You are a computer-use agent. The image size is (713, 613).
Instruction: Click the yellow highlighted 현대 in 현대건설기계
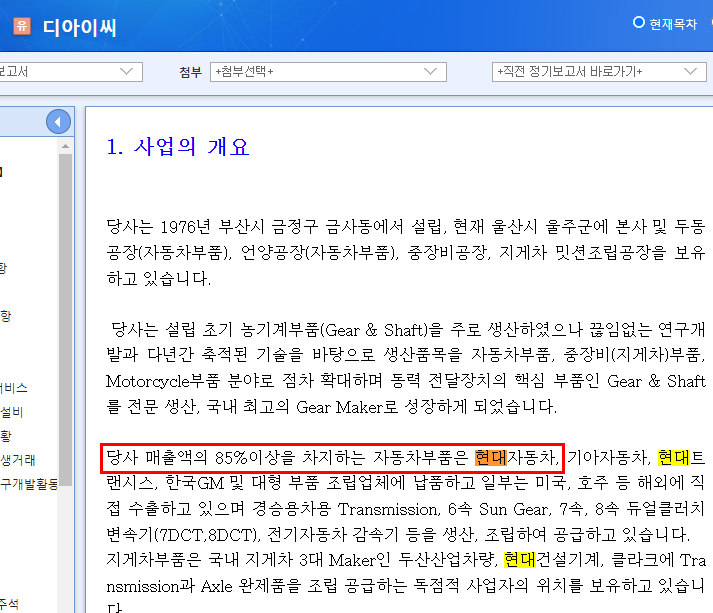[x=520, y=560]
